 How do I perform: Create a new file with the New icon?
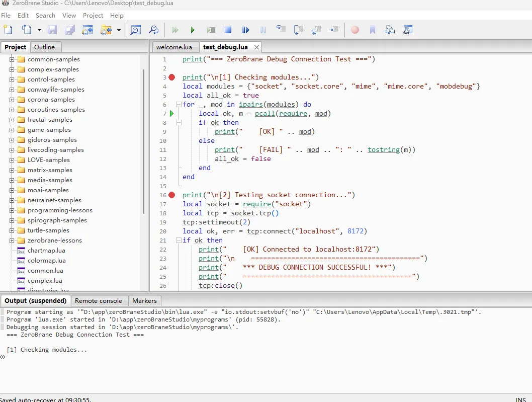(8, 30)
